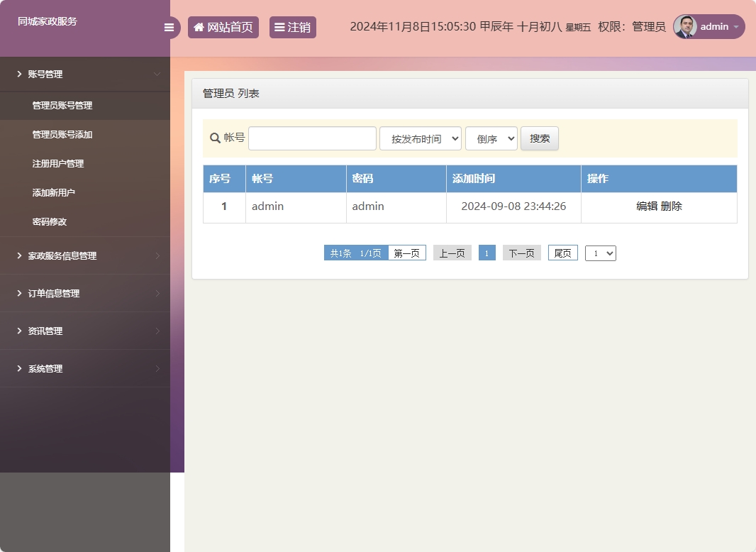Screen dimensions: 756x552
Task: Click inside the 帐号 search input field
Action: (x=311, y=138)
